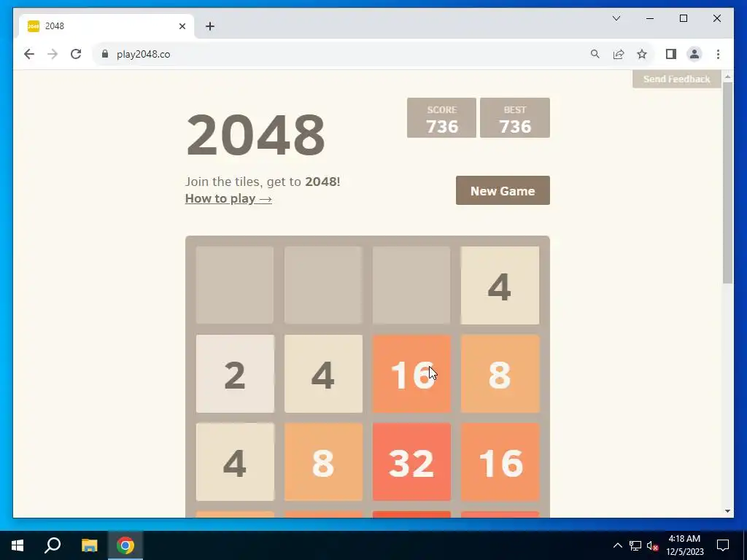Click the 2 tile on the board
Screen dimensions: 747x560
click(x=235, y=374)
